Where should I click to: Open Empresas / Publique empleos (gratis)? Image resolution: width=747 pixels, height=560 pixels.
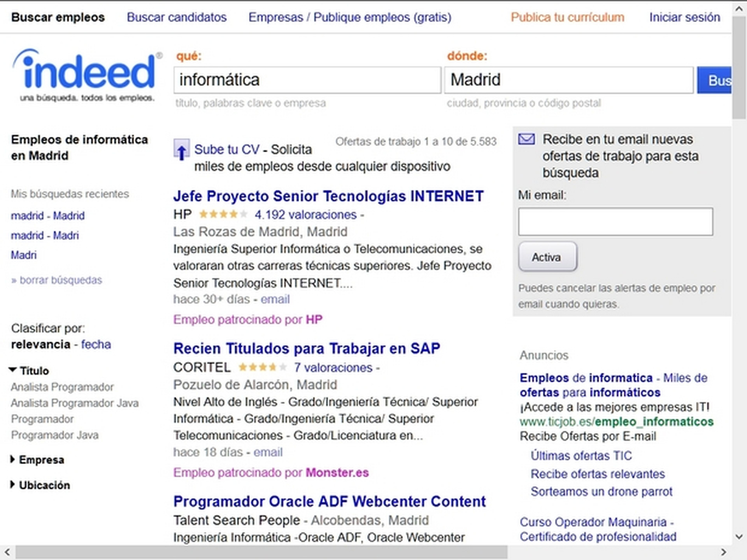[350, 17]
